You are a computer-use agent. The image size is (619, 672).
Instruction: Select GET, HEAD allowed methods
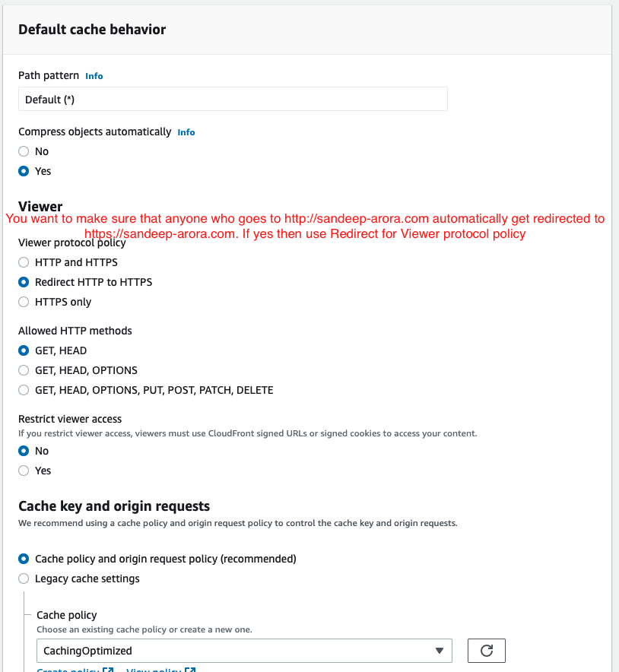pos(24,350)
